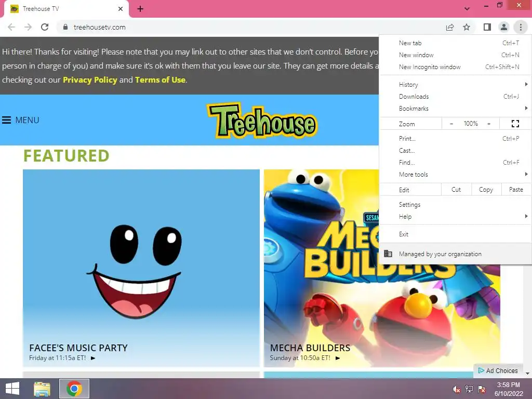The image size is (532, 399).
Task: Choose Cast from the menu
Action: 455,151
